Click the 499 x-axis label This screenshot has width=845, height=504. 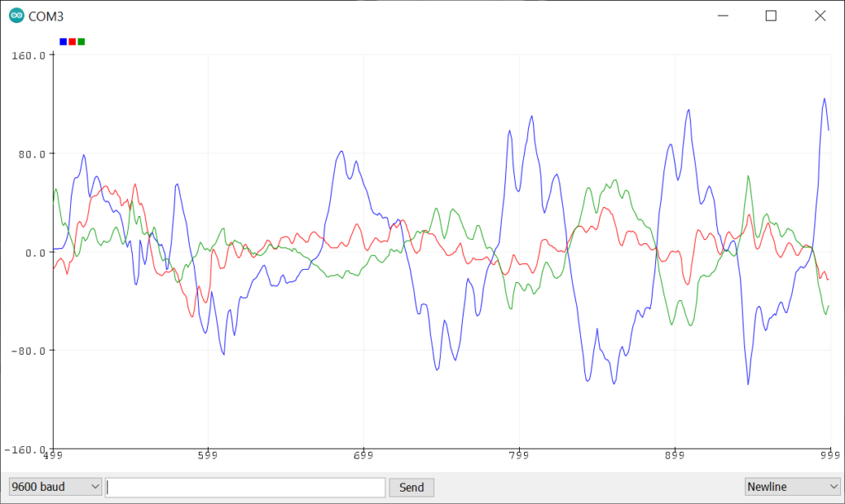tap(53, 455)
